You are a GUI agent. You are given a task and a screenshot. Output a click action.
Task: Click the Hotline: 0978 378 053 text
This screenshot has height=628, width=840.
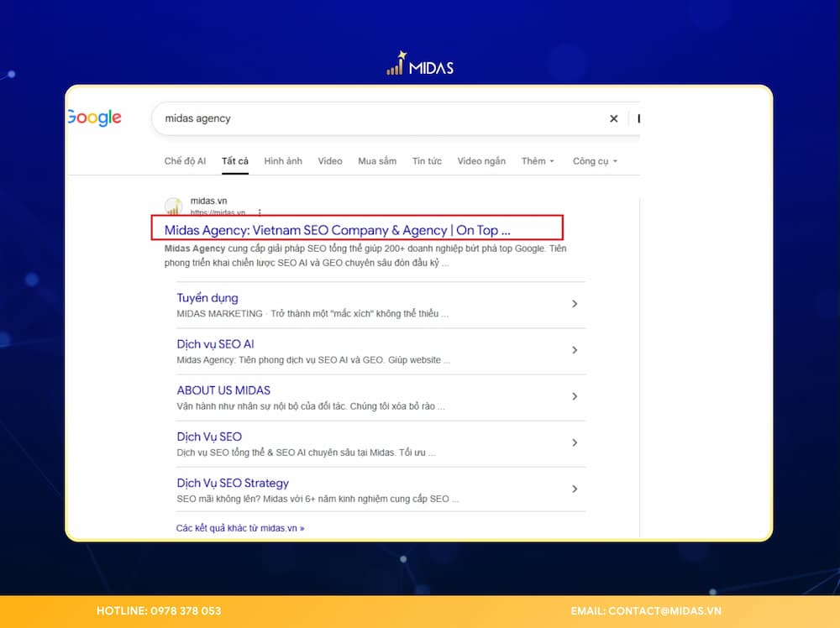(159, 611)
